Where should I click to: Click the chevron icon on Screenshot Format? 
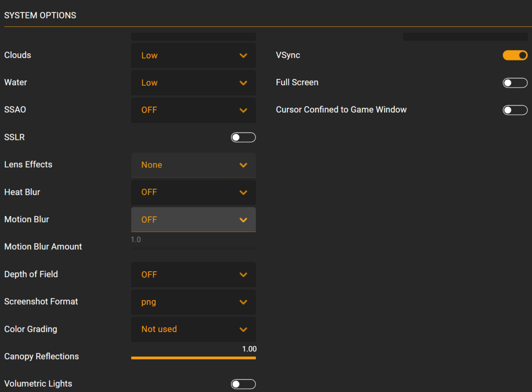244,302
